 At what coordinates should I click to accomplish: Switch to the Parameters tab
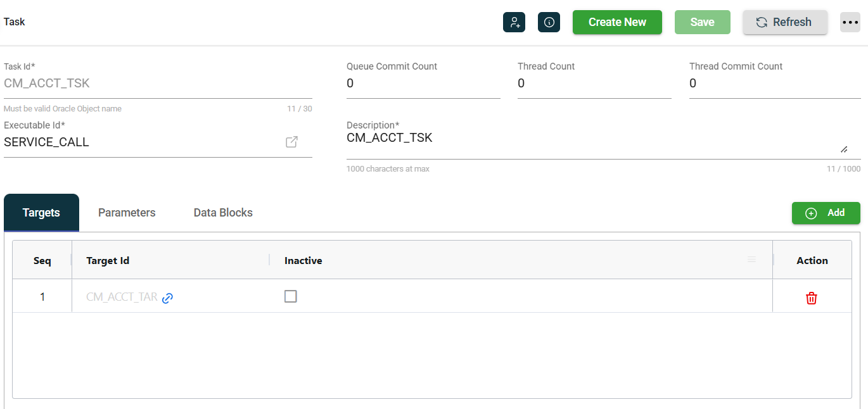coord(127,213)
